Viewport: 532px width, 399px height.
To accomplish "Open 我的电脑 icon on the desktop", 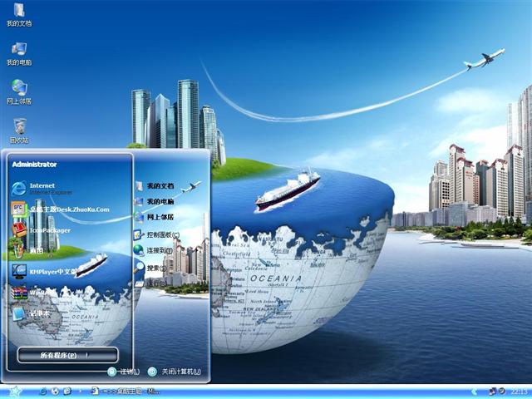I will (19, 54).
